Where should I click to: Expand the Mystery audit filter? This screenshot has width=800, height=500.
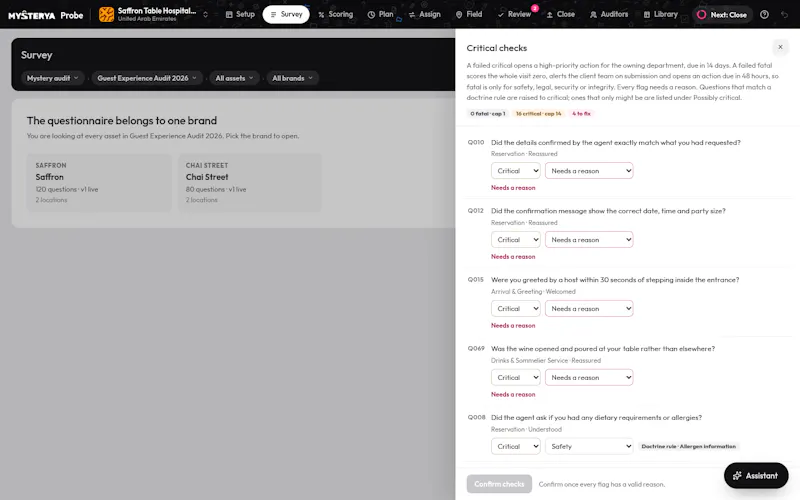click(x=53, y=78)
